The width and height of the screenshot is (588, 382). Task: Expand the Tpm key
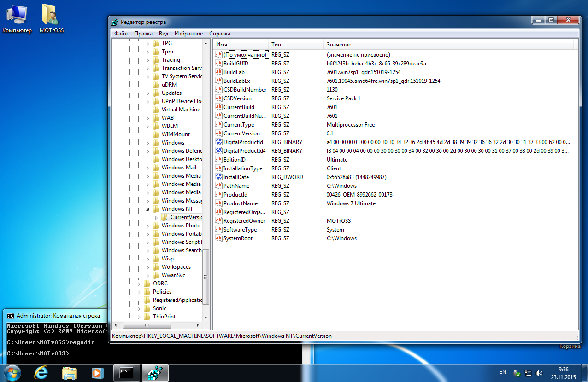click(148, 52)
